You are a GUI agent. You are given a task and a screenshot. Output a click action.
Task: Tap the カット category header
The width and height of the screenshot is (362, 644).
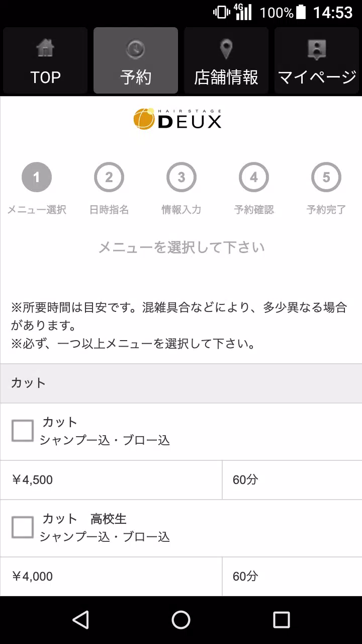point(181,383)
